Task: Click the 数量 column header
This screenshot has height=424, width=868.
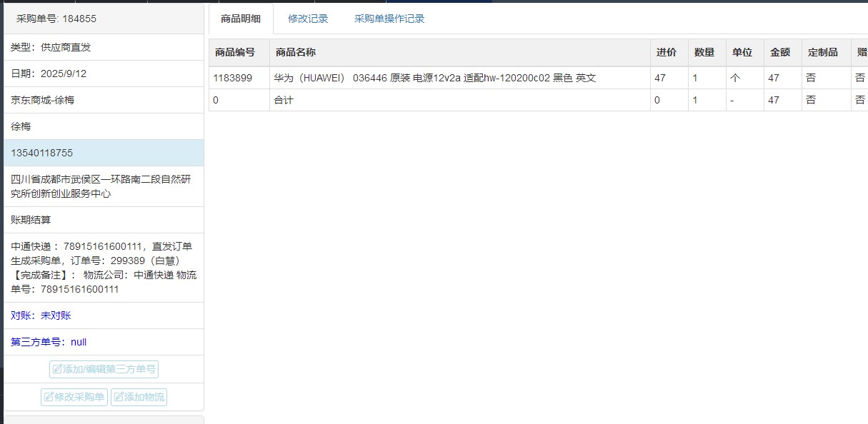Action: (x=704, y=52)
